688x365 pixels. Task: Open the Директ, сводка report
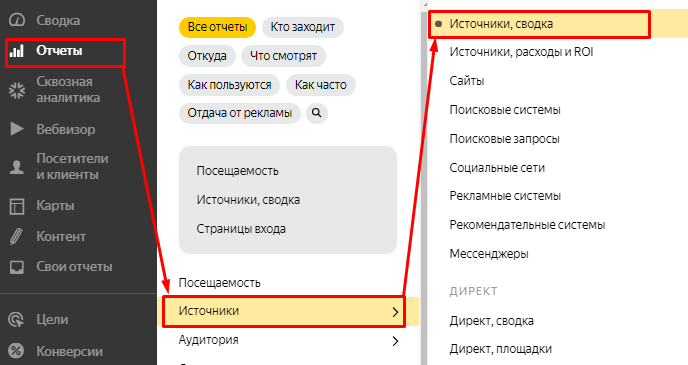point(491,321)
